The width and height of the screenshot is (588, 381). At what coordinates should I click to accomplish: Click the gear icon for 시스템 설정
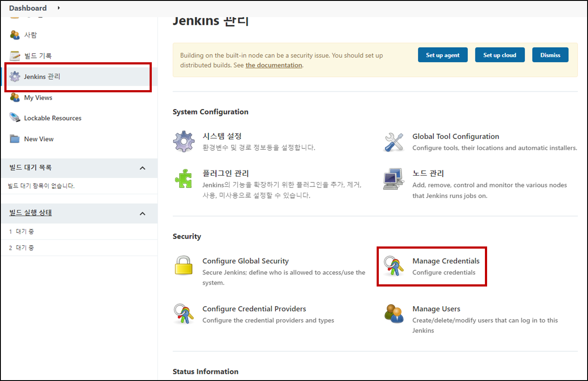(184, 141)
